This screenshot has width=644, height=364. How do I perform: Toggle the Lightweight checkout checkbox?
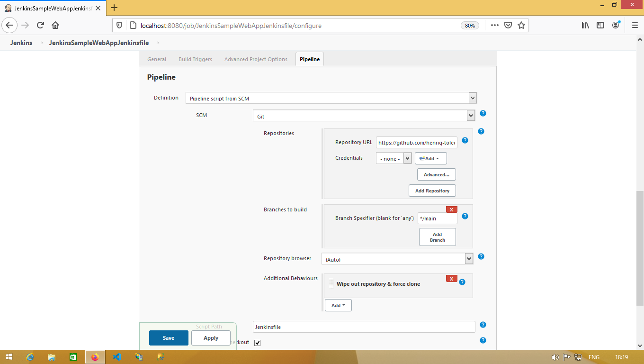258,343
